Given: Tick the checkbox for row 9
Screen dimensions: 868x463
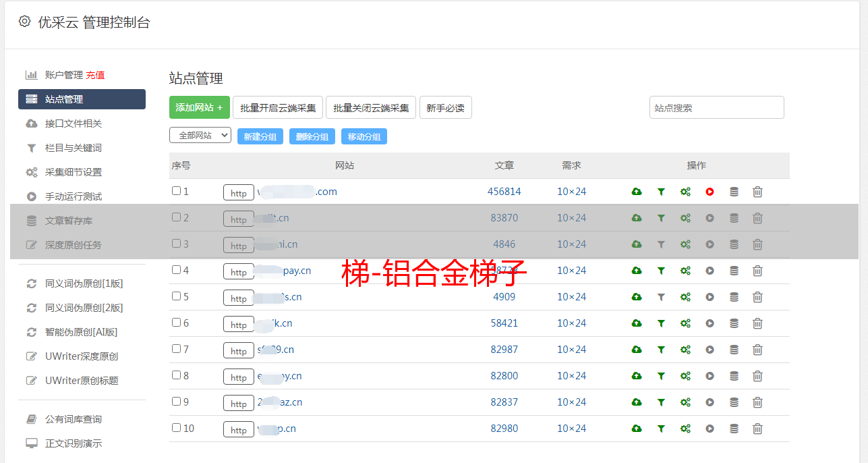Looking at the screenshot, I should pos(176,402).
